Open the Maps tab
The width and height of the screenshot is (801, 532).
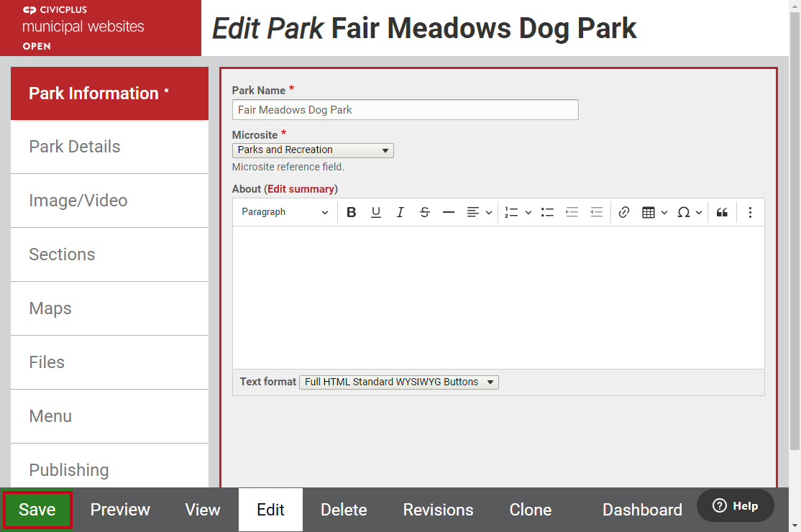coord(109,308)
